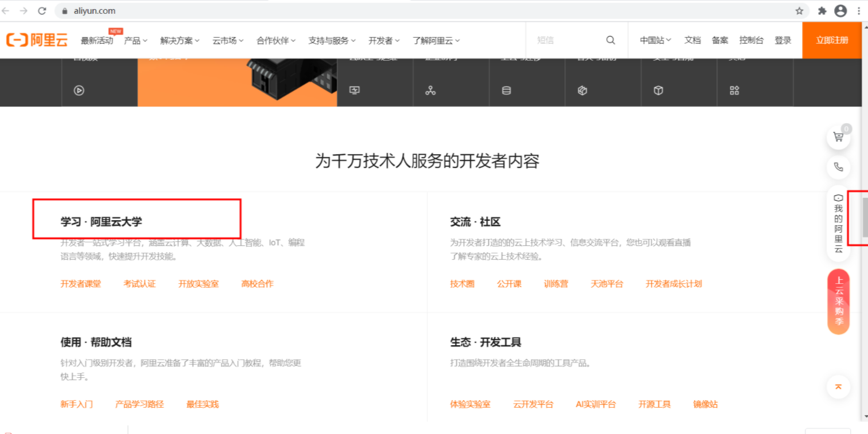Expand the 开发者 dropdown menu

tap(384, 40)
